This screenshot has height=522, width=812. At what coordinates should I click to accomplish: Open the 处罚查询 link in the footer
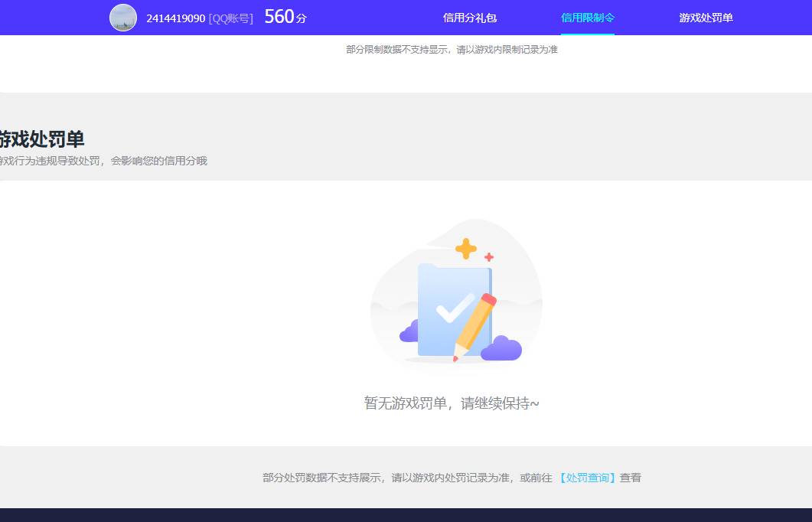pyautogui.click(x=586, y=477)
